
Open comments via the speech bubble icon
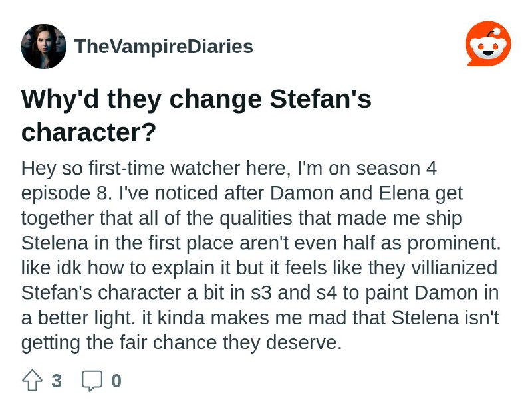[92, 381]
